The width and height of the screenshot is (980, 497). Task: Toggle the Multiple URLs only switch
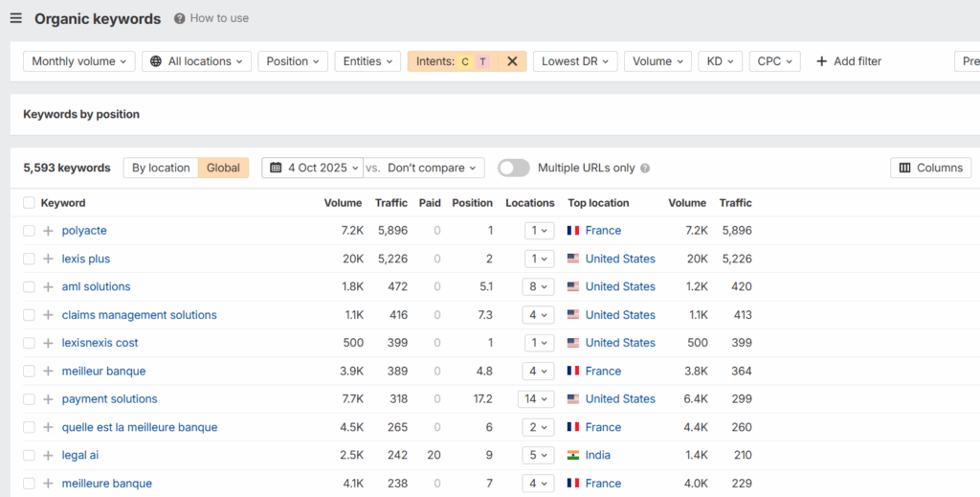tap(513, 168)
